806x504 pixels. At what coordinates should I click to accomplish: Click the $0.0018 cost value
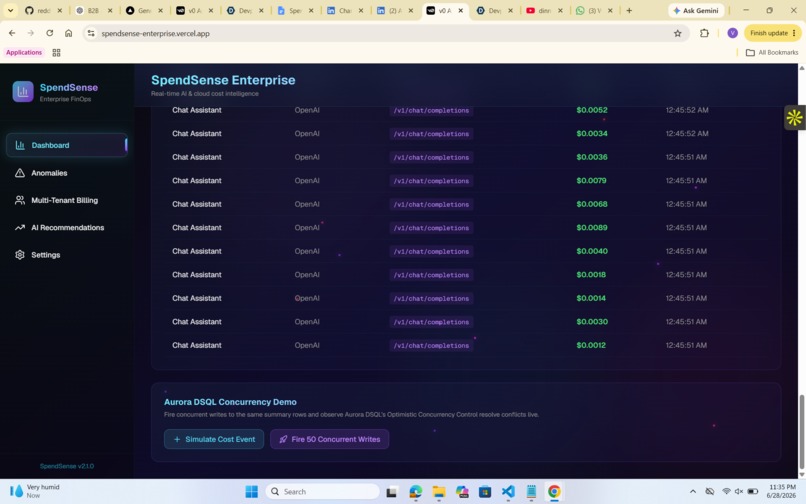click(591, 275)
